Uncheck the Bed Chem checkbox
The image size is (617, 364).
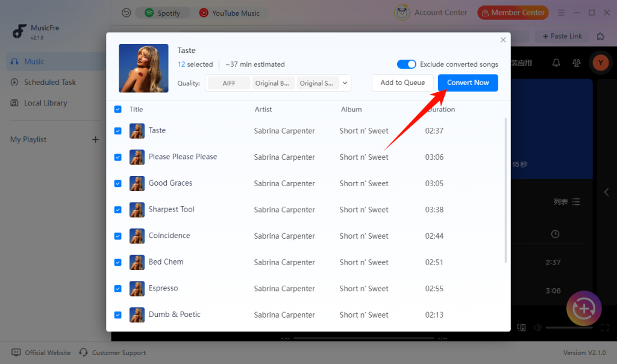click(x=117, y=263)
